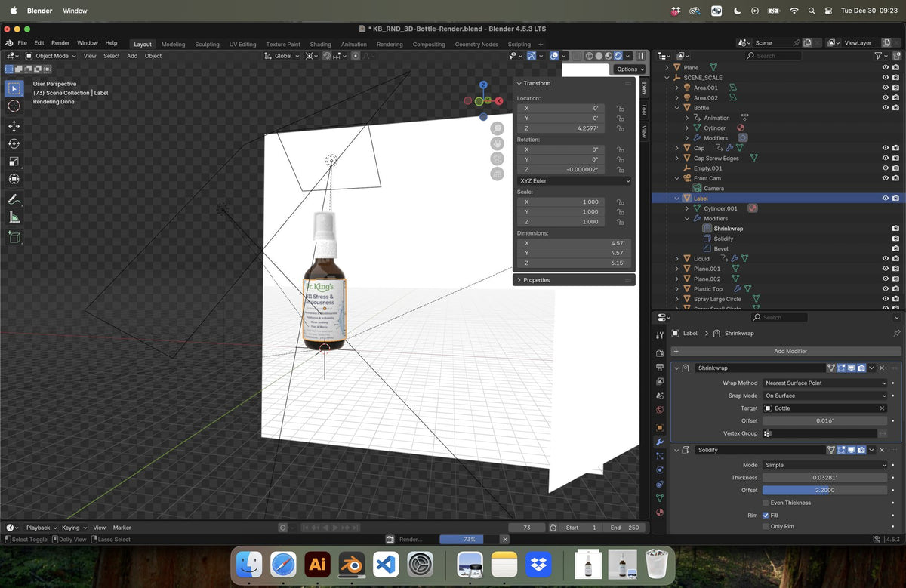Hide the Plane object in viewport
This screenshot has height=588, width=906.
tap(886, 67)
